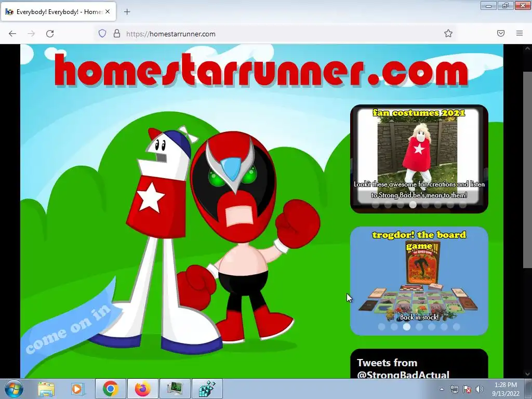The width and height of the screenshot is (532, 399).
Task: Switch to Firefox in the taskbar
Action: pos(142,389)
